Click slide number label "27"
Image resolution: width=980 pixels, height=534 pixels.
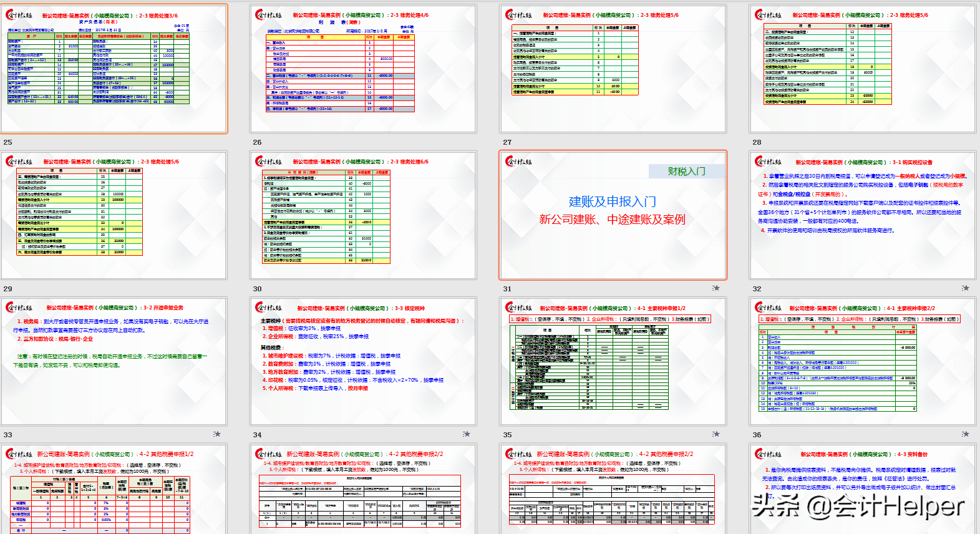point(507,142)
